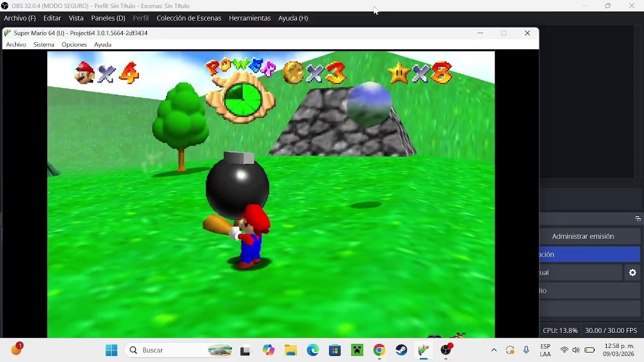
Task: Open Ayuda (H) menu in OBS
Action: click(x=293, y=18)
